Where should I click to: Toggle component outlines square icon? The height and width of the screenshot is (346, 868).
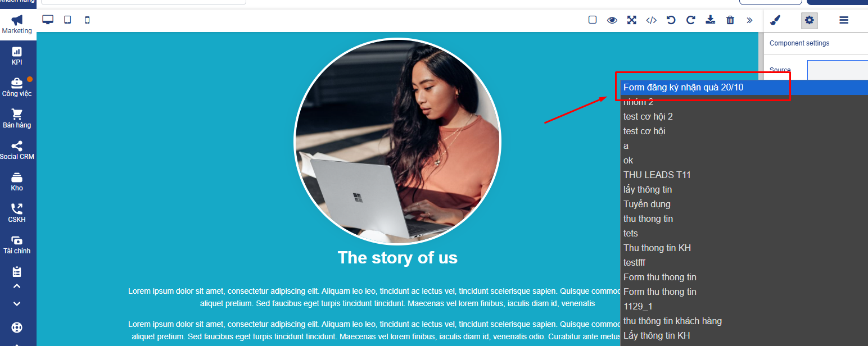(593, 20)
